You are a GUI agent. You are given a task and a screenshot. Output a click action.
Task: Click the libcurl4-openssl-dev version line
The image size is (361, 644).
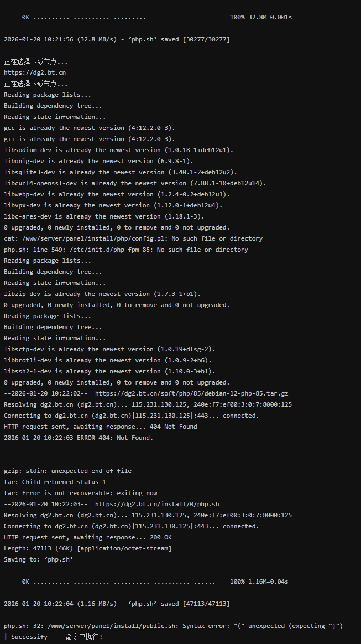(135, 183)
